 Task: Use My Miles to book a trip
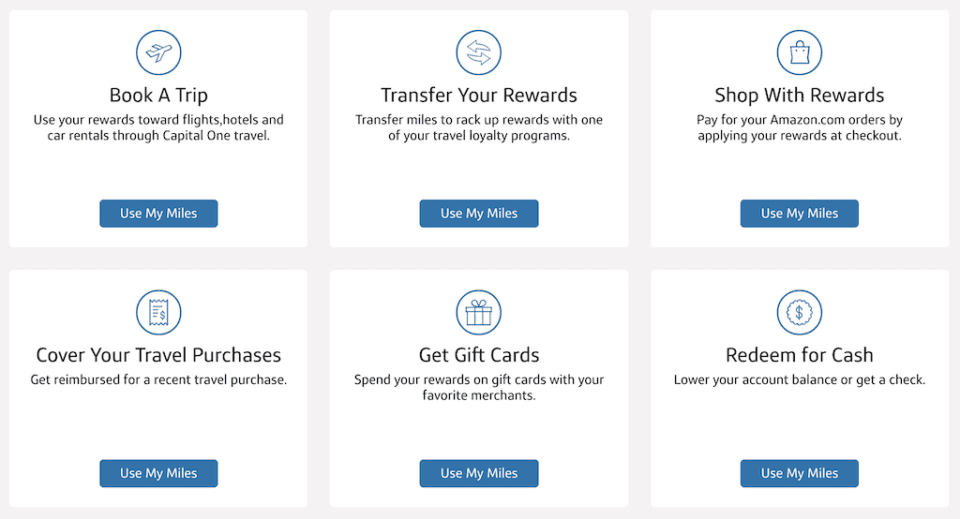pos(159,214)
